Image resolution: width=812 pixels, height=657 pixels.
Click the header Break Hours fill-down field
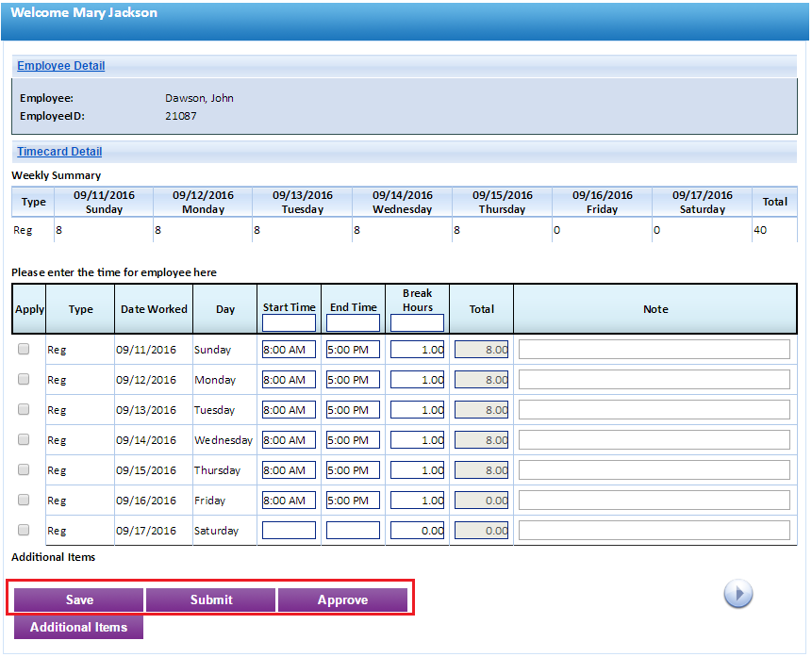coord(418,323)
